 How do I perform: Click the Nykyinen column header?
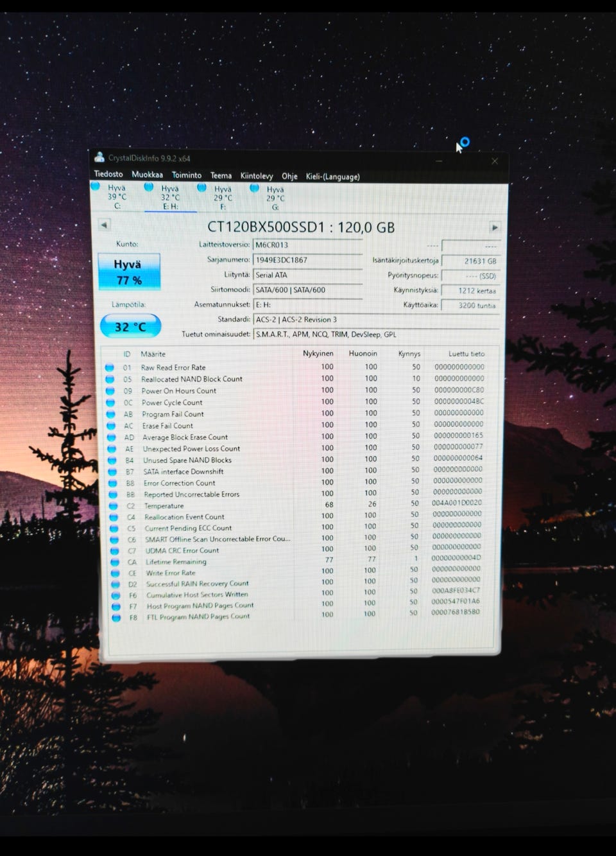pyautogui.click(x=318, y=353)
